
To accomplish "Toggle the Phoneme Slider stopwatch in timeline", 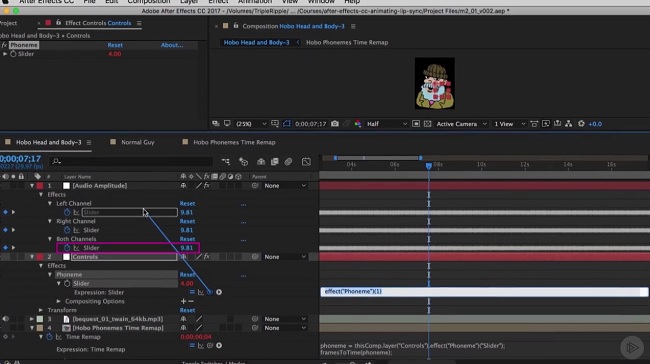I will pos(67,284).
